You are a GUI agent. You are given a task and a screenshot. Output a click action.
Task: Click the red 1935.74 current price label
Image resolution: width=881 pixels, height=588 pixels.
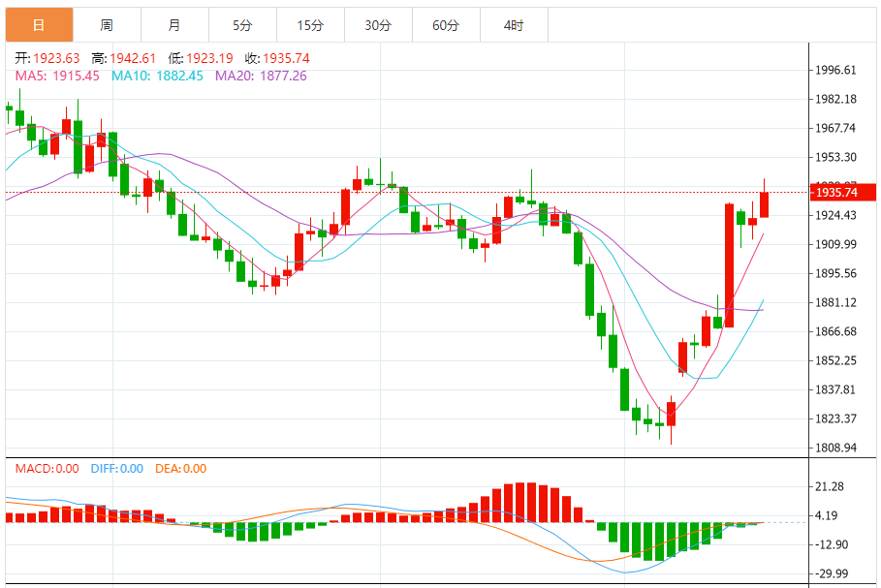click(843, 192)
